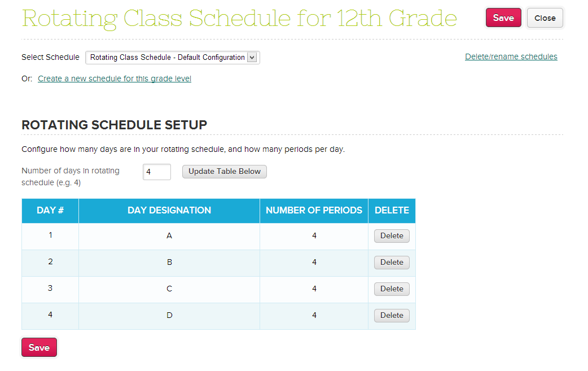The height and width of the screenshot is (371, 588).
Task: Select designation cell A in the table
Action: (x=169, y=235)
